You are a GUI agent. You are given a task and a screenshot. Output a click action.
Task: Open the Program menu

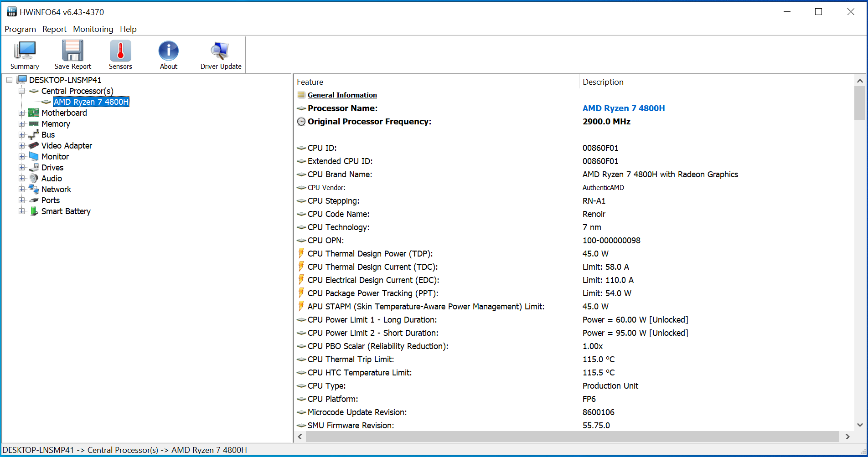[x=20, y=29]
